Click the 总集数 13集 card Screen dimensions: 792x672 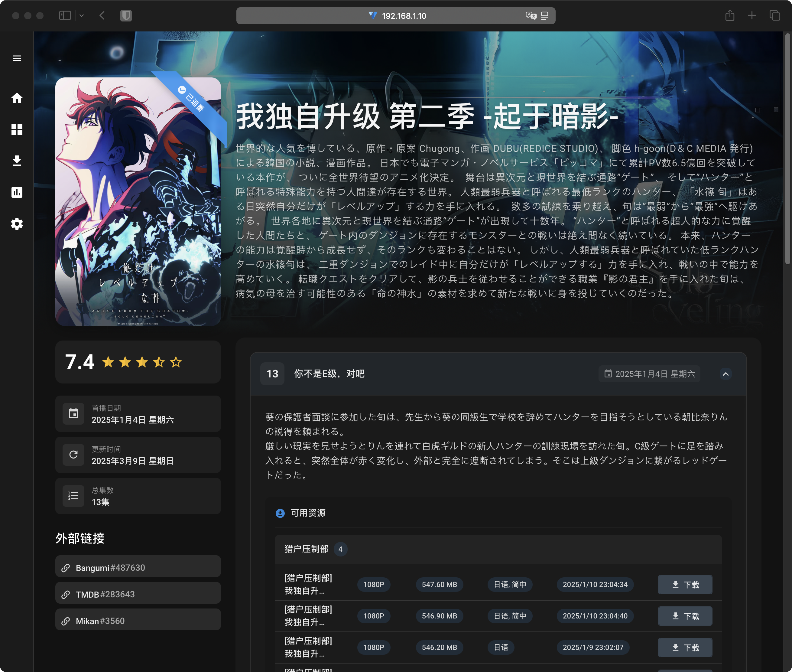click(138, 496)
